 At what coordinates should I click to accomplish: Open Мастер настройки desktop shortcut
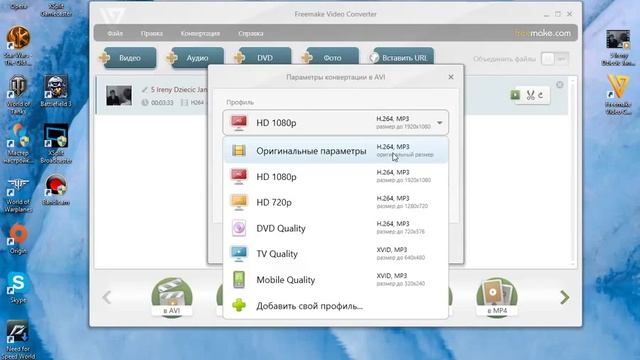(18, 144)
